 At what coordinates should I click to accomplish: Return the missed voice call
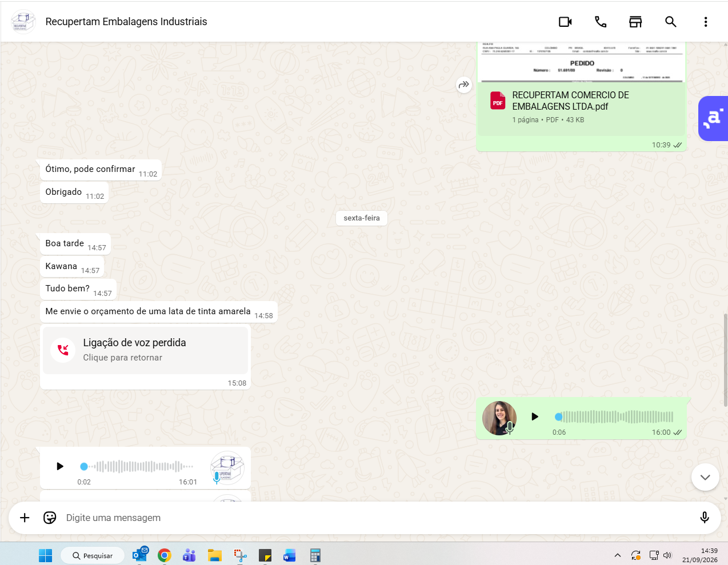click(146, 350)
